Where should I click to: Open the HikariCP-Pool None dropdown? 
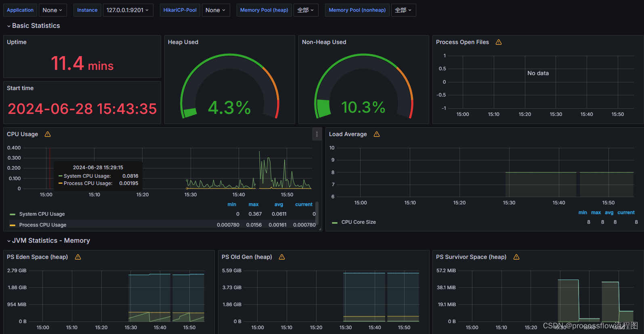[x=216, y=10]
